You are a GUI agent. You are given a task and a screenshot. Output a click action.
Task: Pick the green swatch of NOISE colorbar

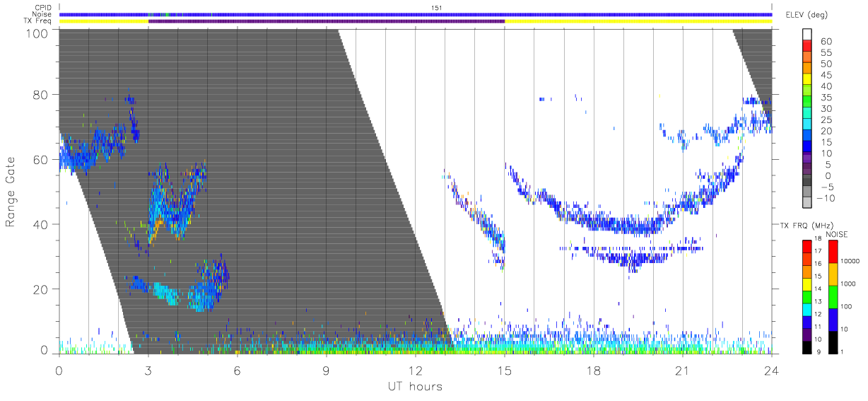[833, 297]
